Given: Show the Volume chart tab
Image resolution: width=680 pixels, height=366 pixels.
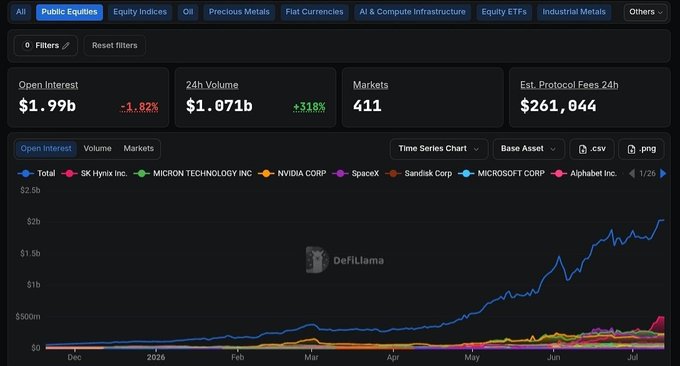Looking at the screenshot, I should (98, 149).
